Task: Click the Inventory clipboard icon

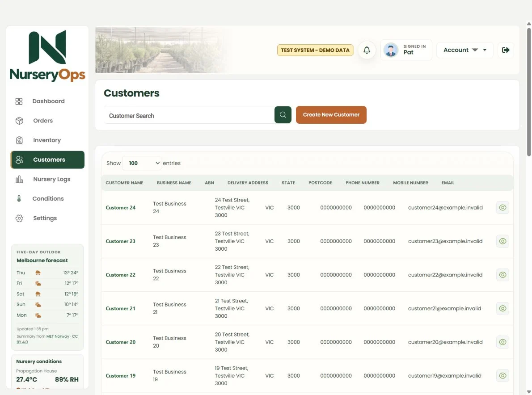Action: [x=19, y=140]
